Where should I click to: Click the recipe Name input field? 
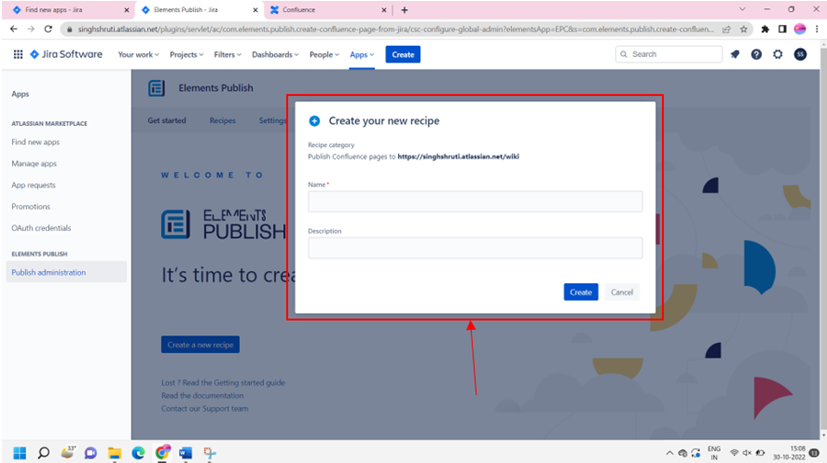click(475, 201)
